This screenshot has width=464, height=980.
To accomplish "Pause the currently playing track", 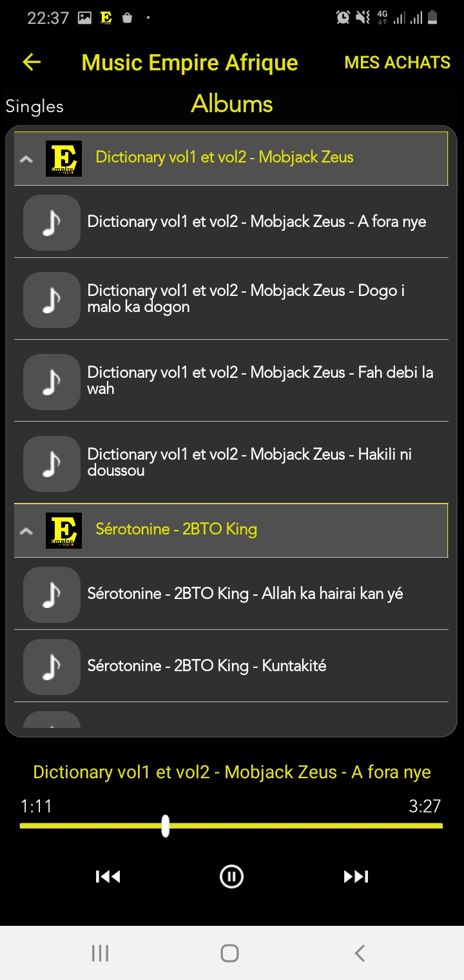I will tap(231, 876).
